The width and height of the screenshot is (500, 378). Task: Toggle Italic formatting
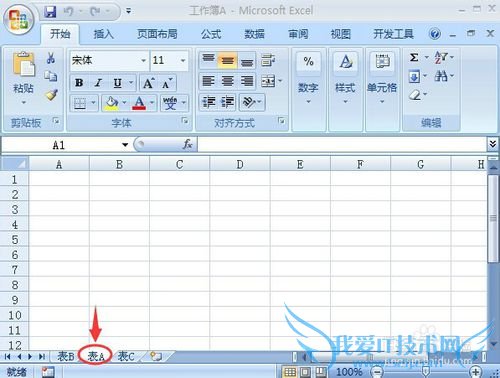[x=98, y=83]
